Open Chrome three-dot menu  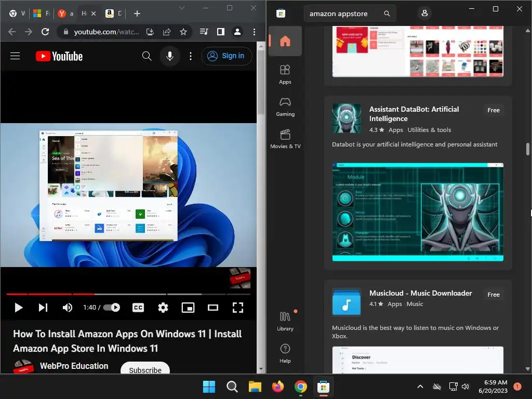point(254,32)
